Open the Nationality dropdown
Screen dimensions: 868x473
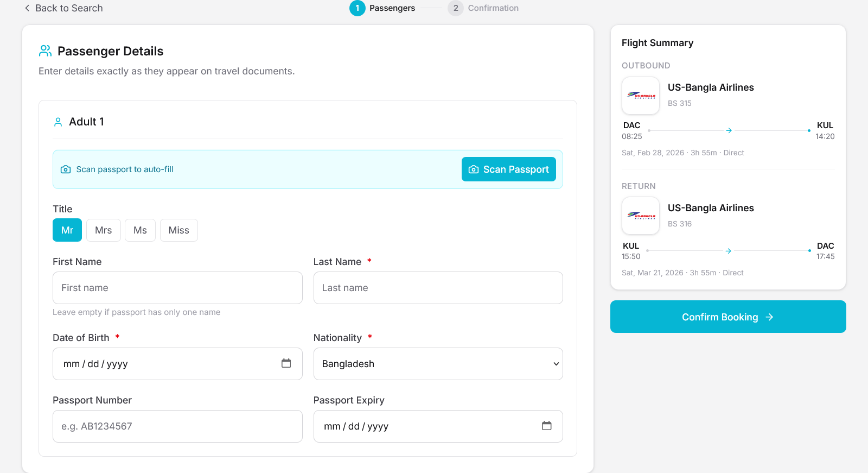point(438,364)
